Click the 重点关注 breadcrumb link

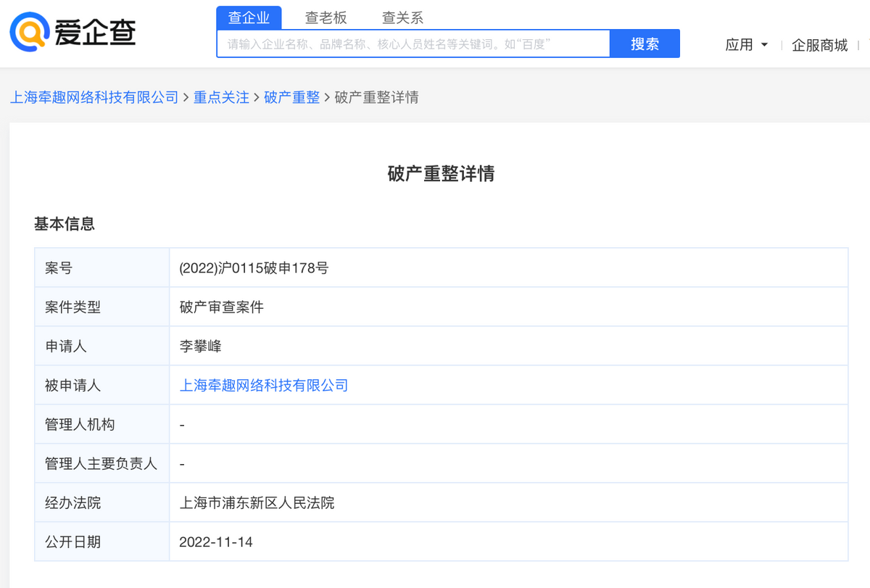click(221, 97)
